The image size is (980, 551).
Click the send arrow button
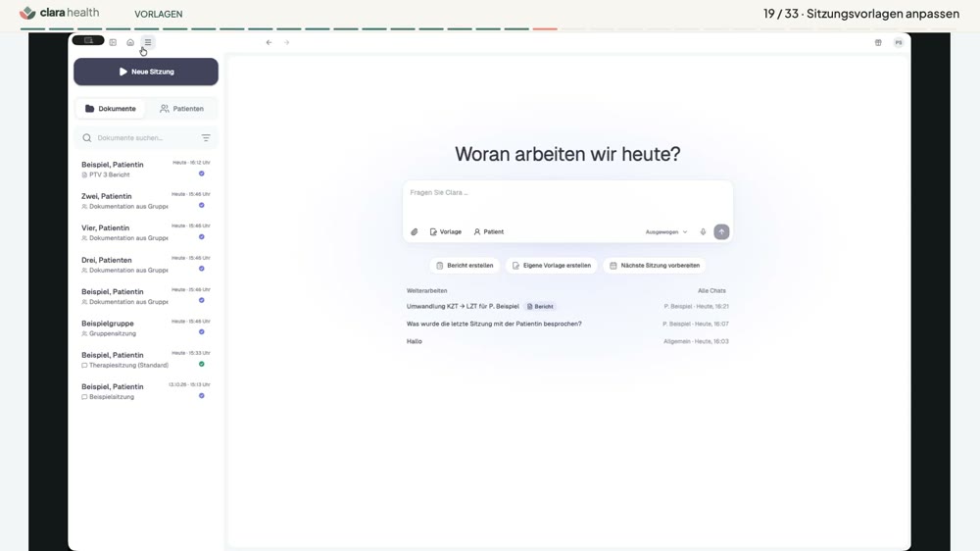[x=721, y=232]
